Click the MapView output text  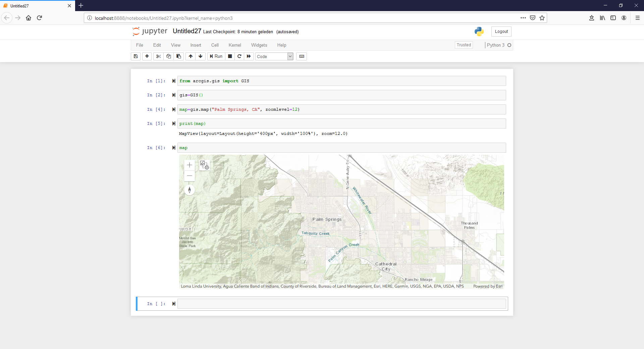[x=263, y=134]
